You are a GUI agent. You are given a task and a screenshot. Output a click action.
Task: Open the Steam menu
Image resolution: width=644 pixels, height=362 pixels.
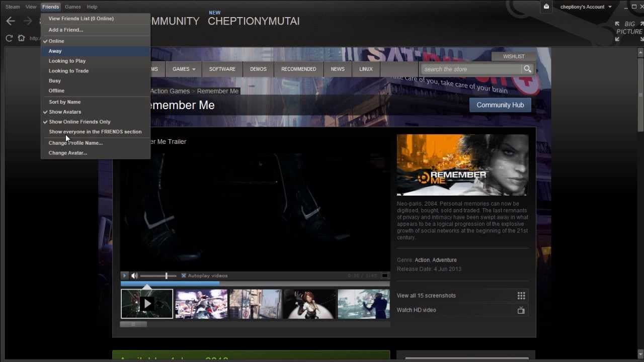point(13,7)
